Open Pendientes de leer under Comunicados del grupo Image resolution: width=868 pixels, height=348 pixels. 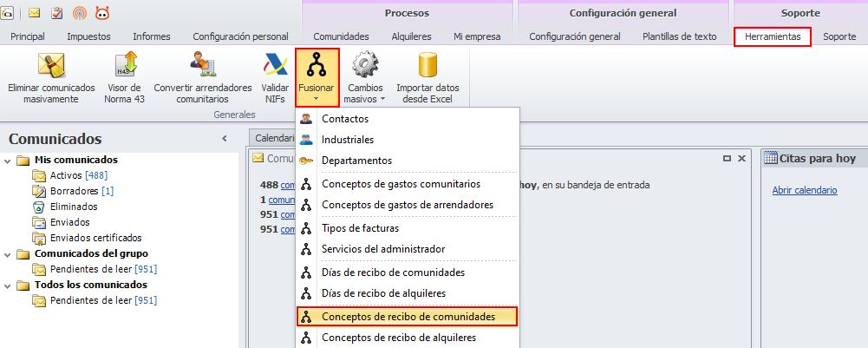[103, 269]
